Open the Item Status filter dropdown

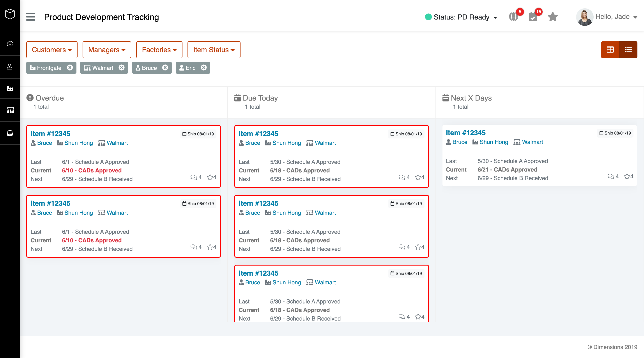(214, 50)
